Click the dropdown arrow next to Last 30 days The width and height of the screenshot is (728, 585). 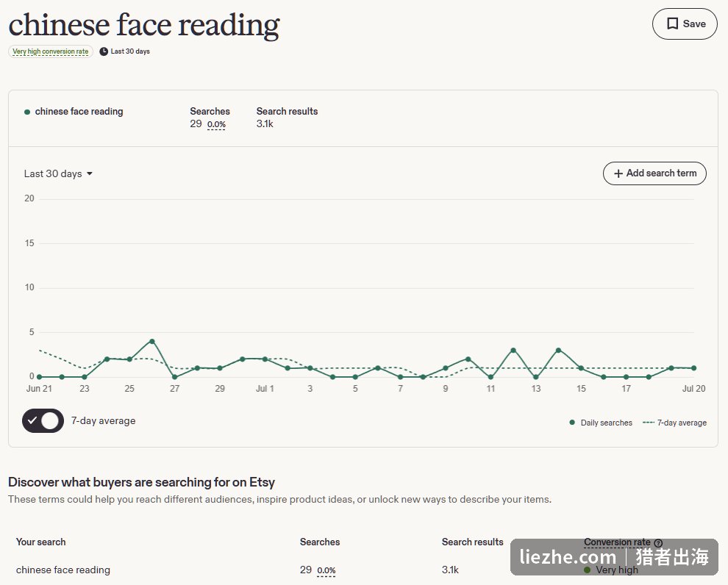point(90,173)
